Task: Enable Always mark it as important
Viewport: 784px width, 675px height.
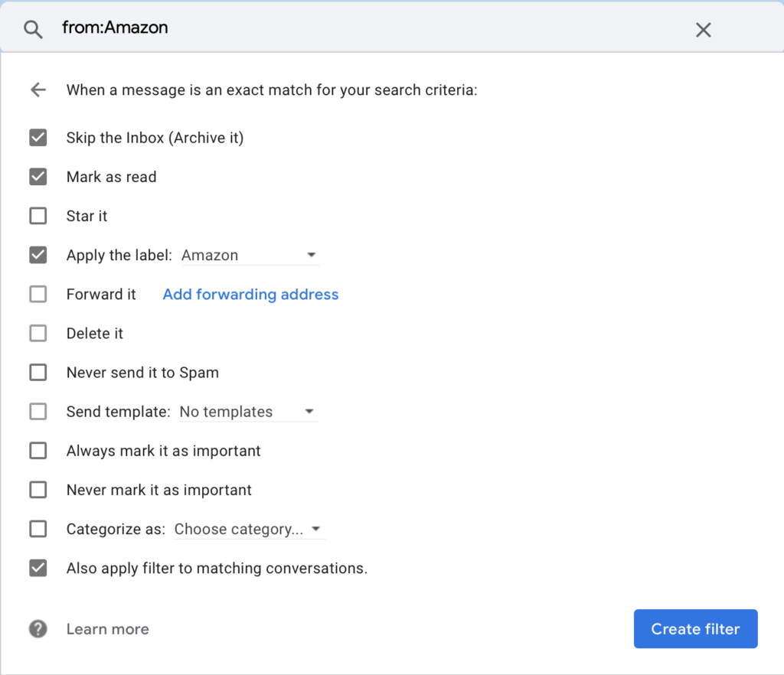Action: coord(38,451)
